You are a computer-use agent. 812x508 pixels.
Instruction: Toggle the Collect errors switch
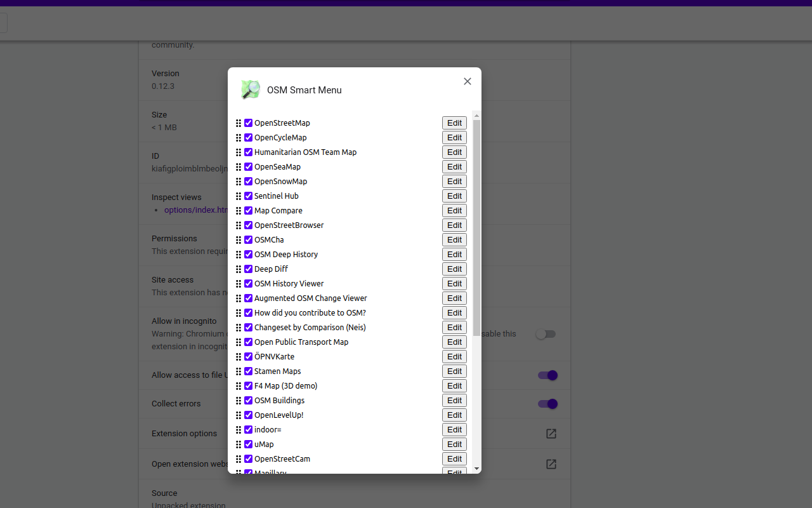point(547,404)
